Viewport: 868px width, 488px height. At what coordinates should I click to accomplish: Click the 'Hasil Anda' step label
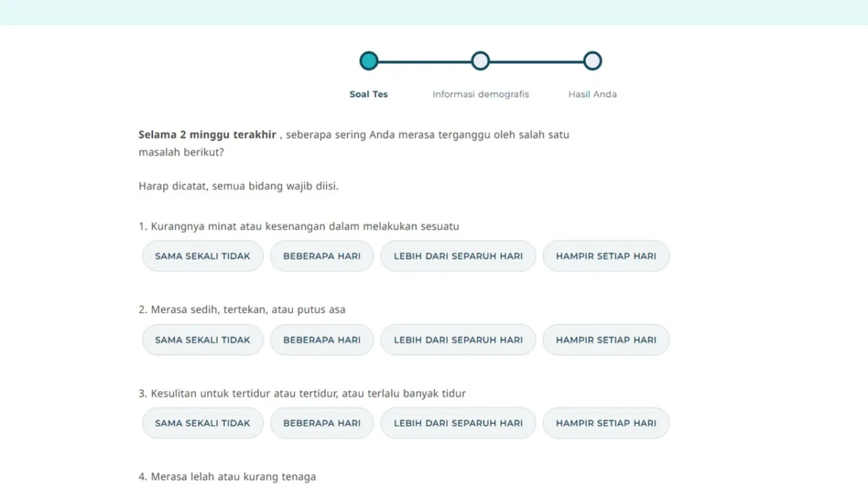click(x=592, y=94)
